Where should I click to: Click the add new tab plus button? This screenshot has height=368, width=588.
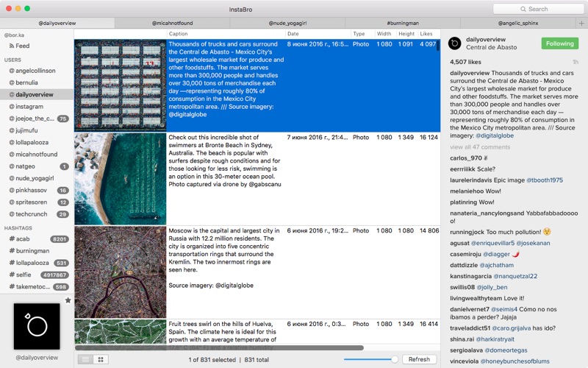(581, 24)
